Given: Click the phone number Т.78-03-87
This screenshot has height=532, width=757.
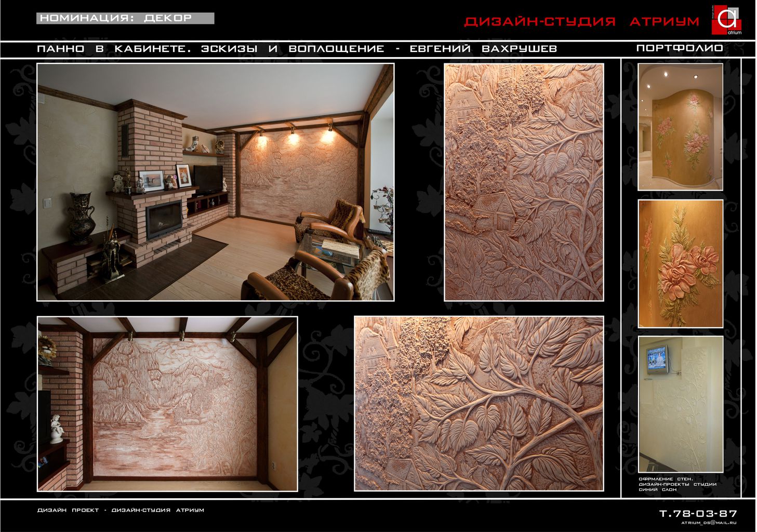Looking at the screenshot, I should click(698, 513).
